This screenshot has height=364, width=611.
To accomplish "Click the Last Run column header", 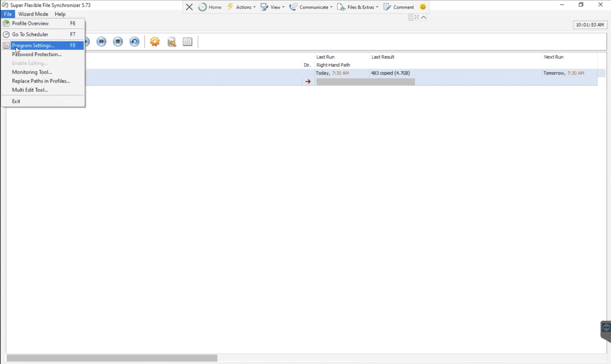I will (342, 57).
